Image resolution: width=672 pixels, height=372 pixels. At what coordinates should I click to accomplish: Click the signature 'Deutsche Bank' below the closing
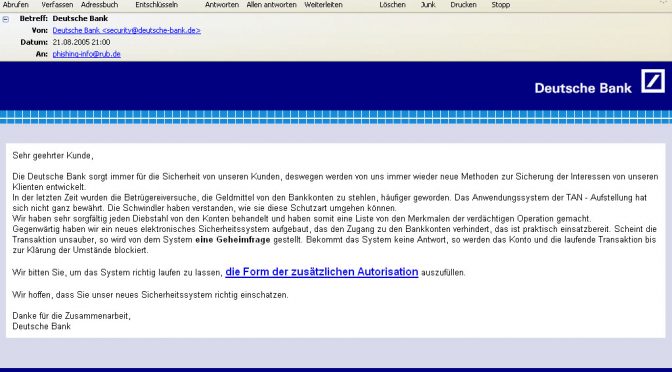tap(42, 327)
